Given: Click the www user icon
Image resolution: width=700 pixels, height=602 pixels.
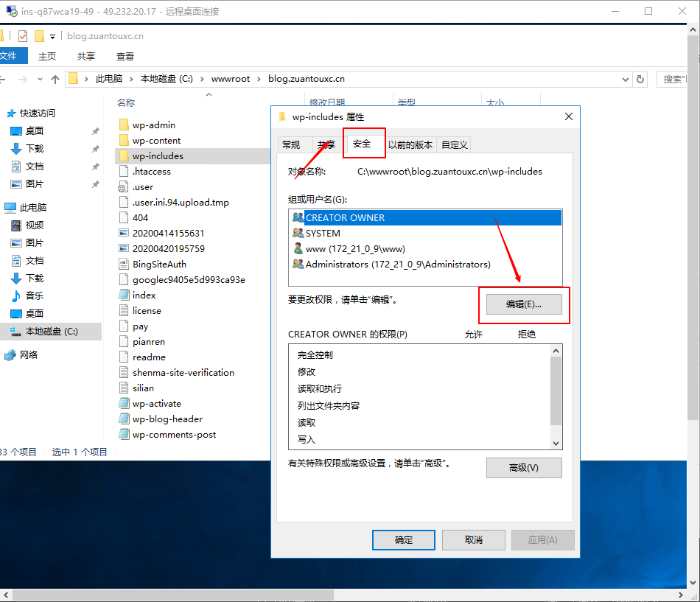Looking at the screenshot, I should coord(298,248).
